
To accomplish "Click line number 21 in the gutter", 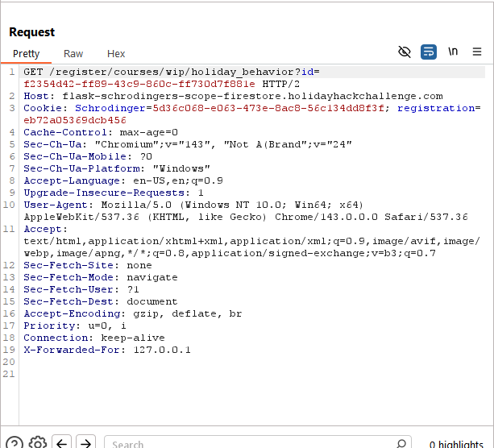I will point(9,374).
